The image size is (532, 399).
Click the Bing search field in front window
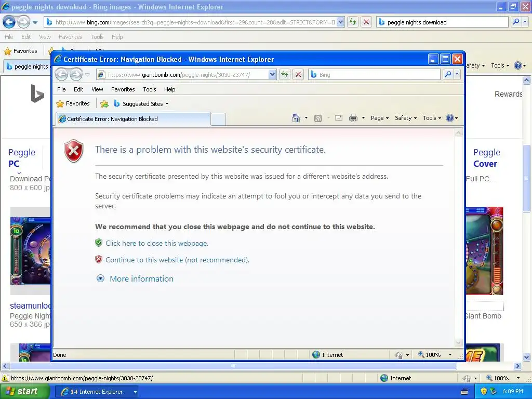374,75
